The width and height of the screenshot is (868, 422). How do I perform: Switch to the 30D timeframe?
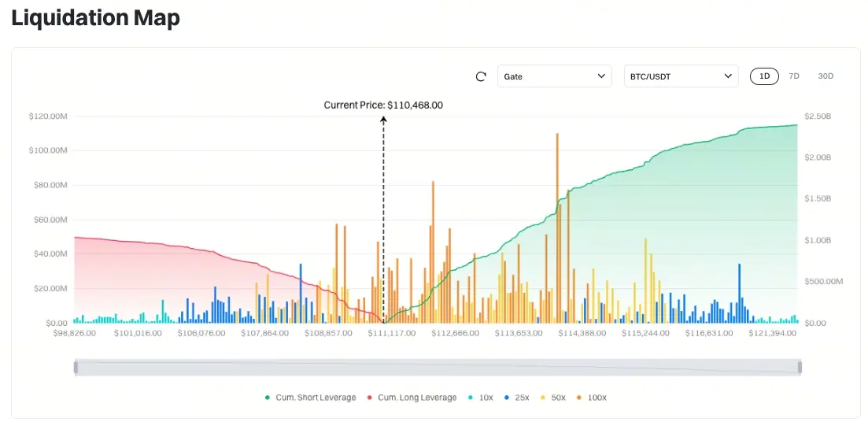coord(826,76)
